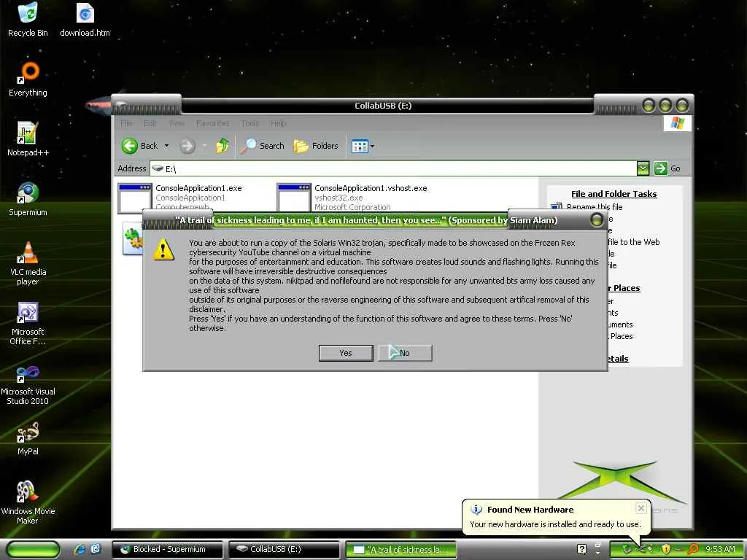The height and width of the screenshot is (560, 747).
Task: Open the Everything desktop shortcut
Action: [x=28, y=79]
